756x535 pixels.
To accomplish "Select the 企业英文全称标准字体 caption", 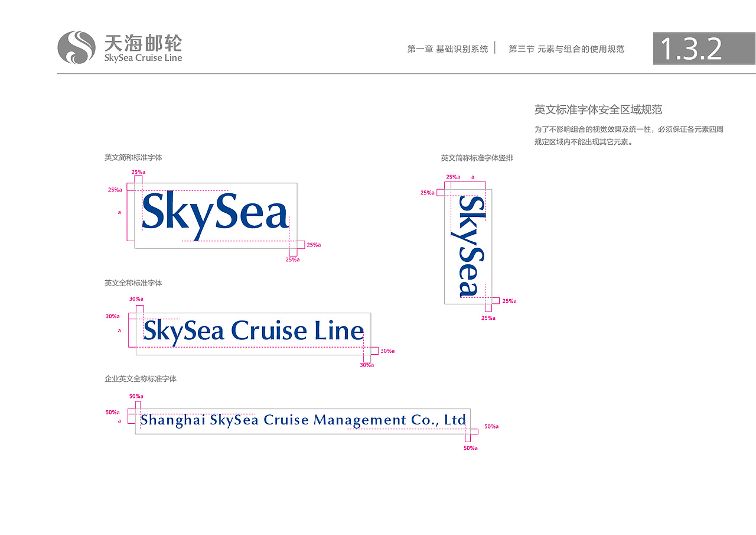I will point(141,379).
